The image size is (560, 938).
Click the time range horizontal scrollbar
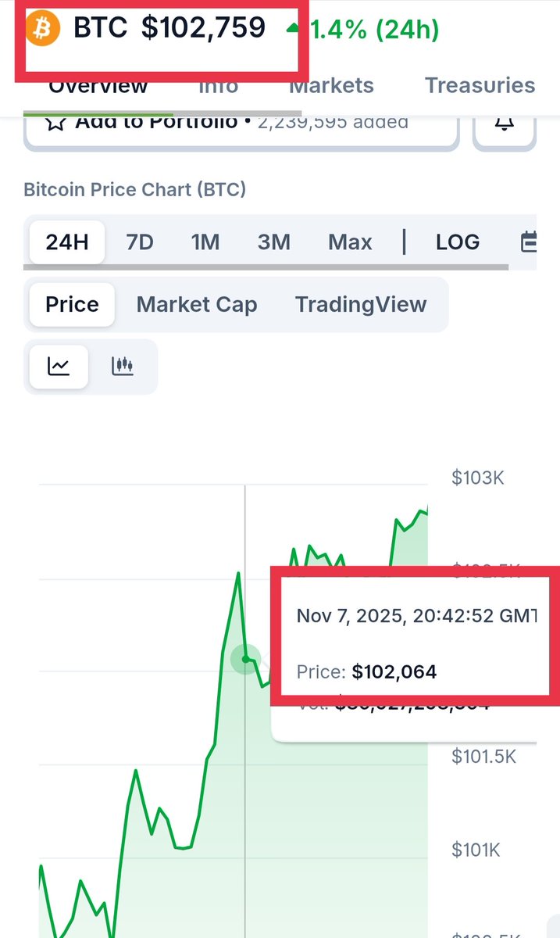(266, 267)
